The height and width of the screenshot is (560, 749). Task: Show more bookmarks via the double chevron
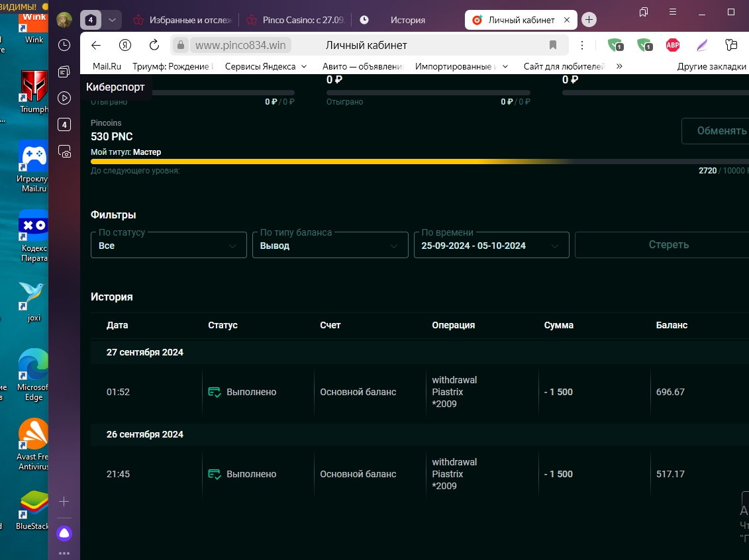click(x=619, y=66)
